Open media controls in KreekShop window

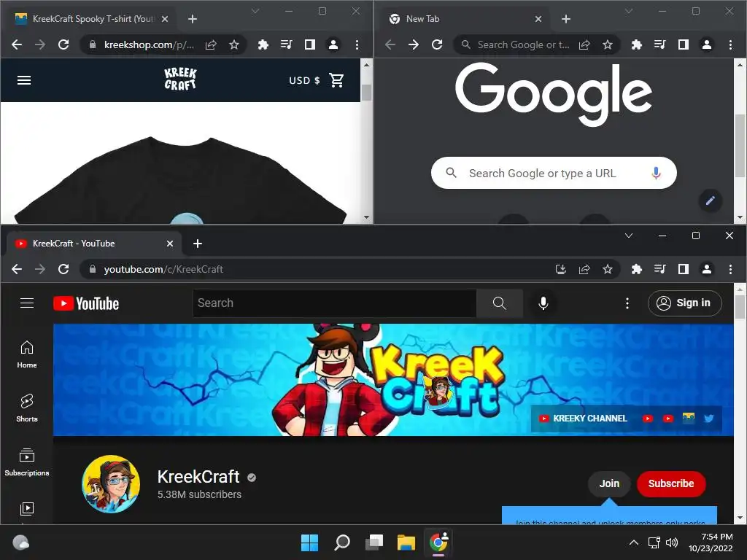click(x=286, y=44)
